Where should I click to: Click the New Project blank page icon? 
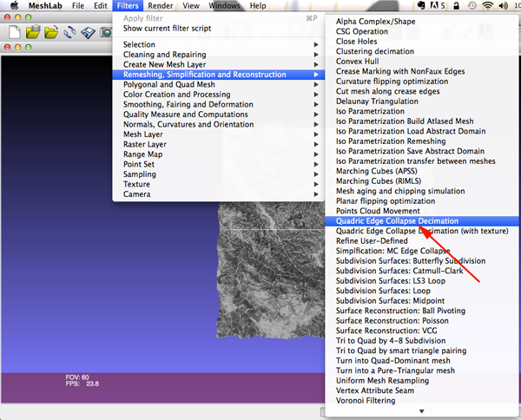[x=14, y=32]
